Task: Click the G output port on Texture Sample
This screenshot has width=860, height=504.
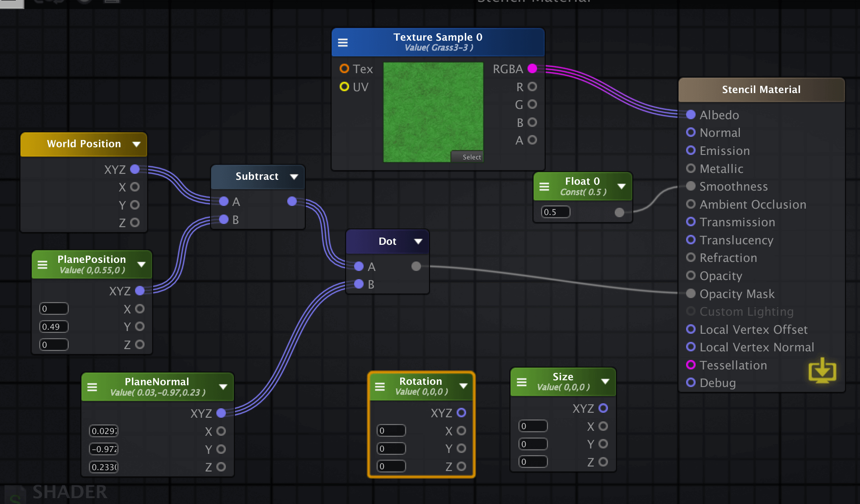Action: click(x=533, y=104)
